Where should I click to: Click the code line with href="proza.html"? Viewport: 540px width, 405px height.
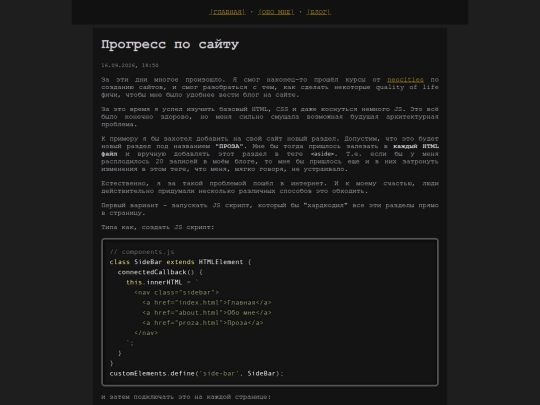pyautogui.click(x=203, y=323)
